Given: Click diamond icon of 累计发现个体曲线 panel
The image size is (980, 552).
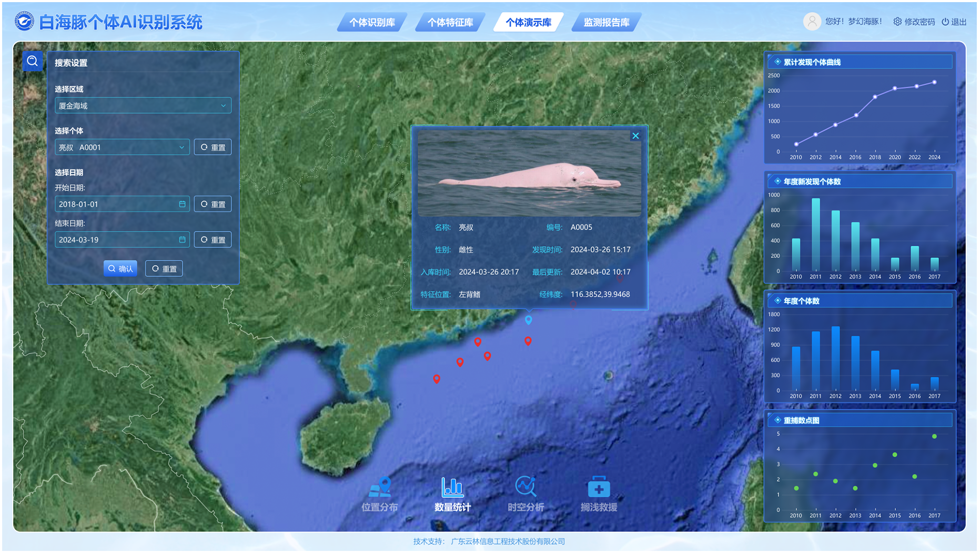Looking at the screenshot, I should 777,62.
